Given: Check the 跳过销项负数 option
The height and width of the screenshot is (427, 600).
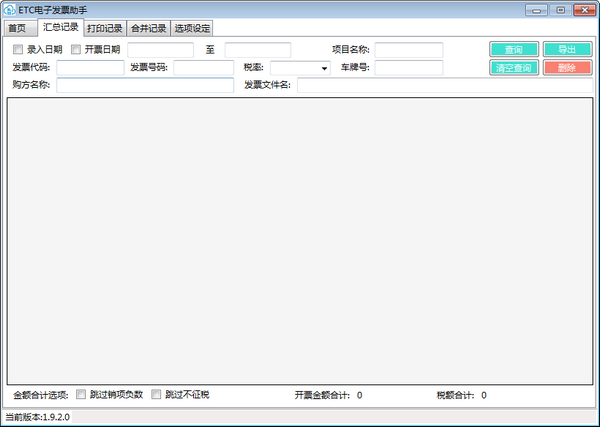Looking at the screenshot, I should coord(81,394).
